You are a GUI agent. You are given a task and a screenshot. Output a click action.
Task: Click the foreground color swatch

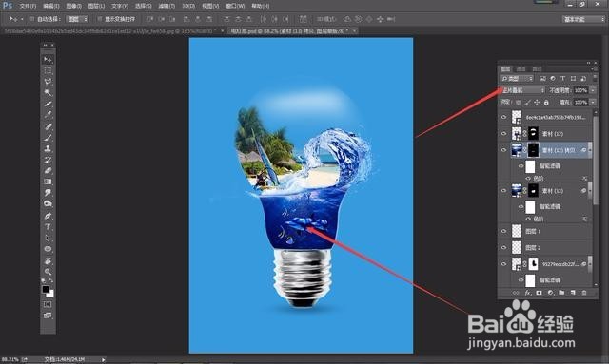[x=46, y=290]
